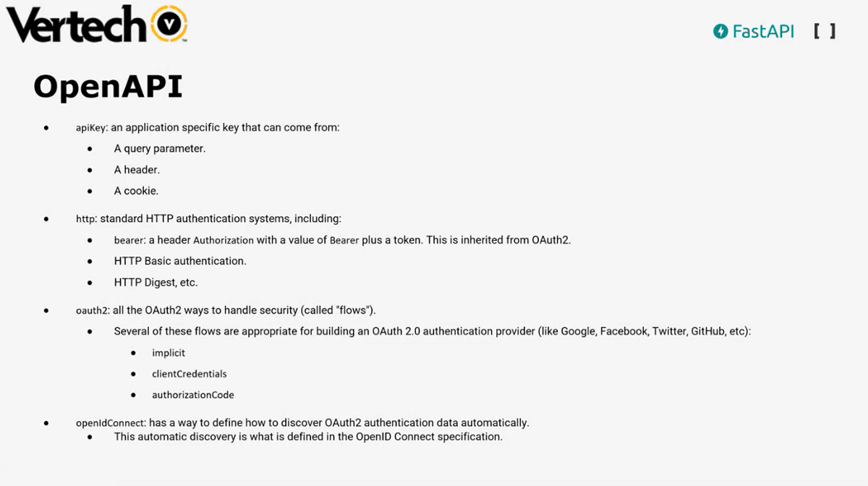Viewport: 868px width, 486px height.
Task: Click the "A header." bullet text
Action: pos(137,170)
